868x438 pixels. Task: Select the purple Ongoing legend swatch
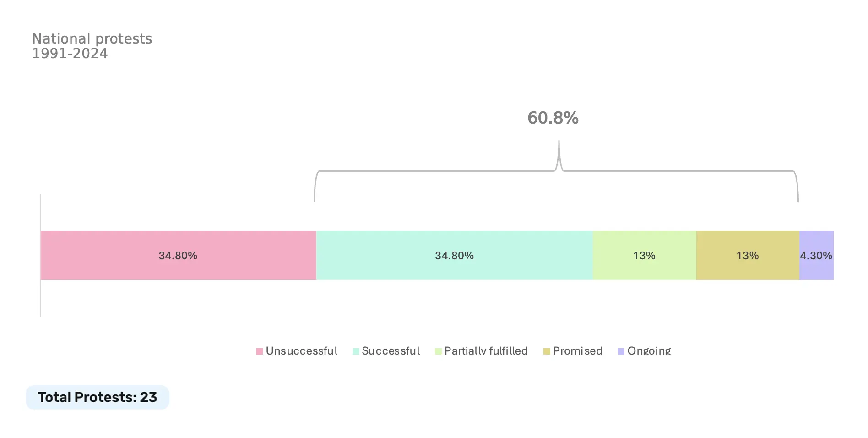[x=621, y=351]
